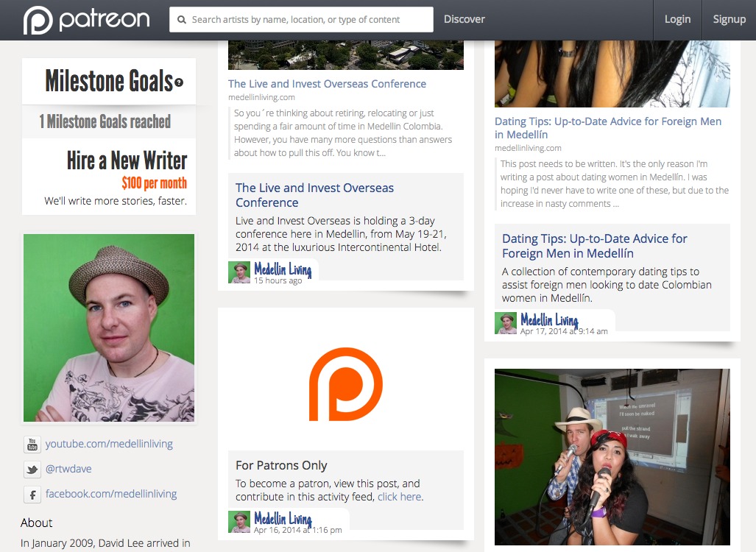Click the '$100 per month' goal amount
This screenshot has width=756, height=552.
[155, 183]
